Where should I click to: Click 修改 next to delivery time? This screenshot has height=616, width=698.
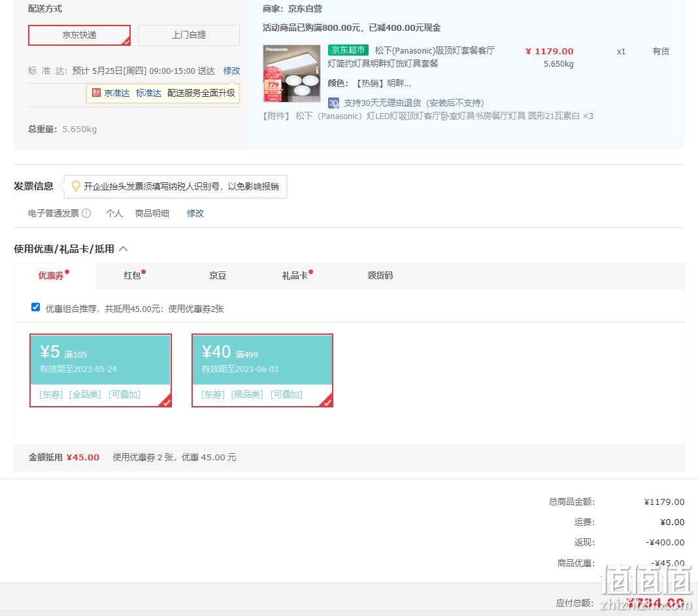pos(231,71)
